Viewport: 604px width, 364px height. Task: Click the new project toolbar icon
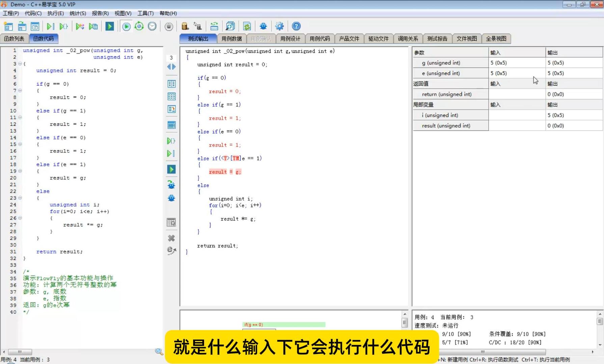(x=8, y=26)
